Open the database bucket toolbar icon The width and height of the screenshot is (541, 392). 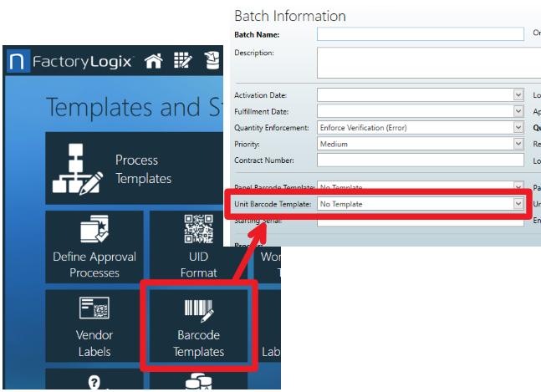(x=212, y=60)
